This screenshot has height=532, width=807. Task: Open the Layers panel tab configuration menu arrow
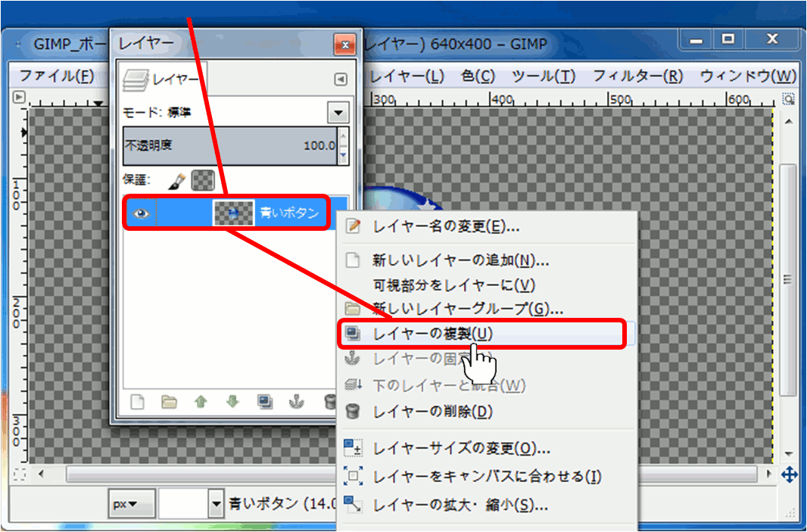(x=341, y=79)
